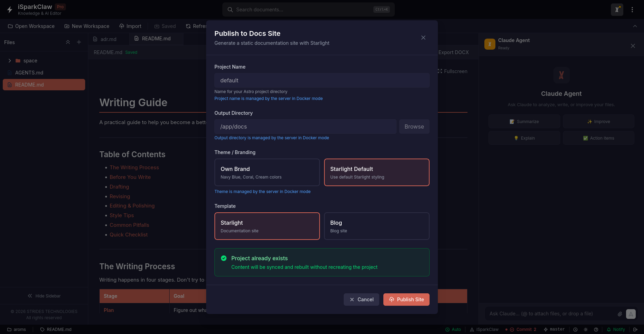
Task: Toggle Auto mode in status bar
Action: 453,330
